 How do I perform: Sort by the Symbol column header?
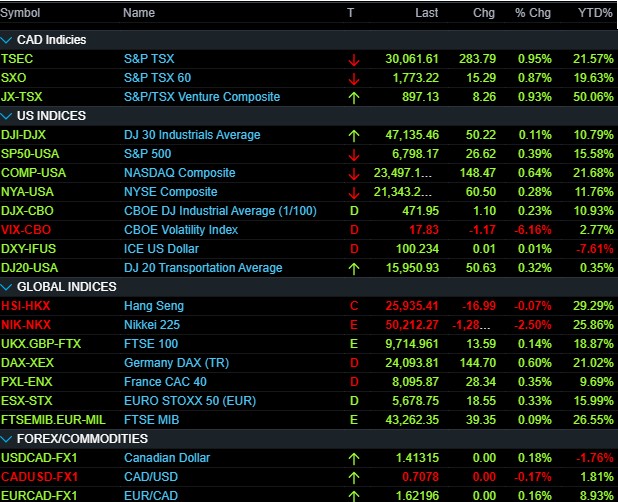pyautogui.click(x=21, y=13)
